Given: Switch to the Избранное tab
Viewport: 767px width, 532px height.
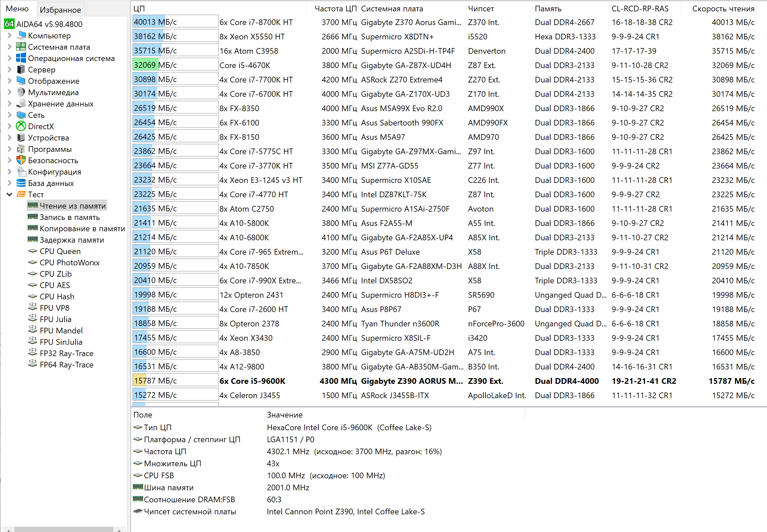Looking at the screenshot, I should coord(60,10).
